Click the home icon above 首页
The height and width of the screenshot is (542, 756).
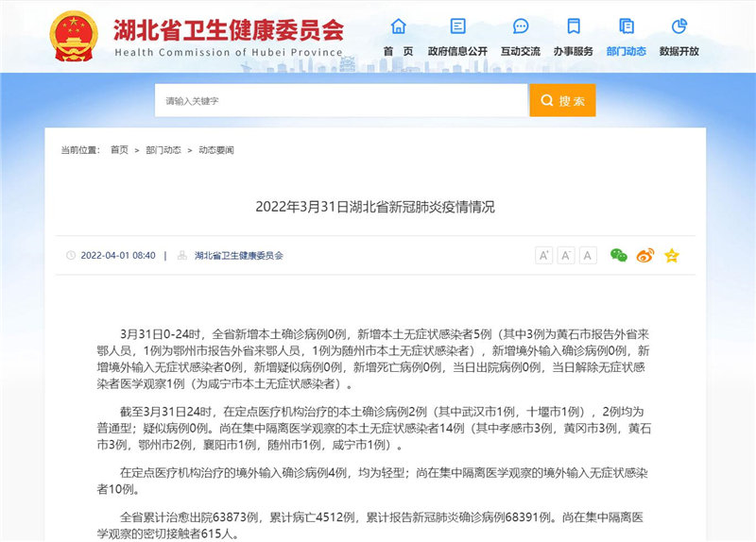coord(398,26)
